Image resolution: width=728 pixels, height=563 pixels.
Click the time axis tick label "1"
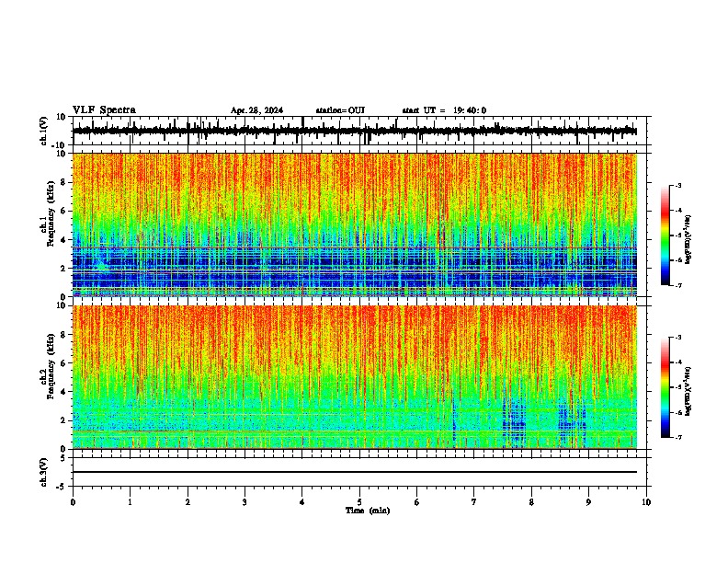[130, 502]
